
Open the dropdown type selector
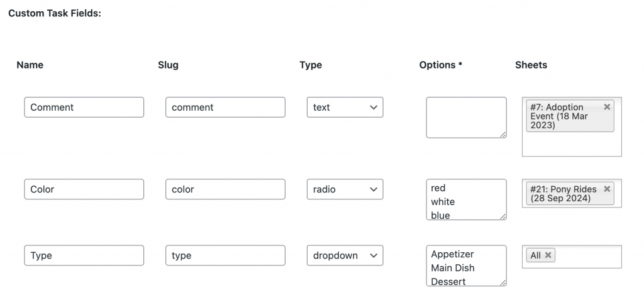click(x=345, y=255)
